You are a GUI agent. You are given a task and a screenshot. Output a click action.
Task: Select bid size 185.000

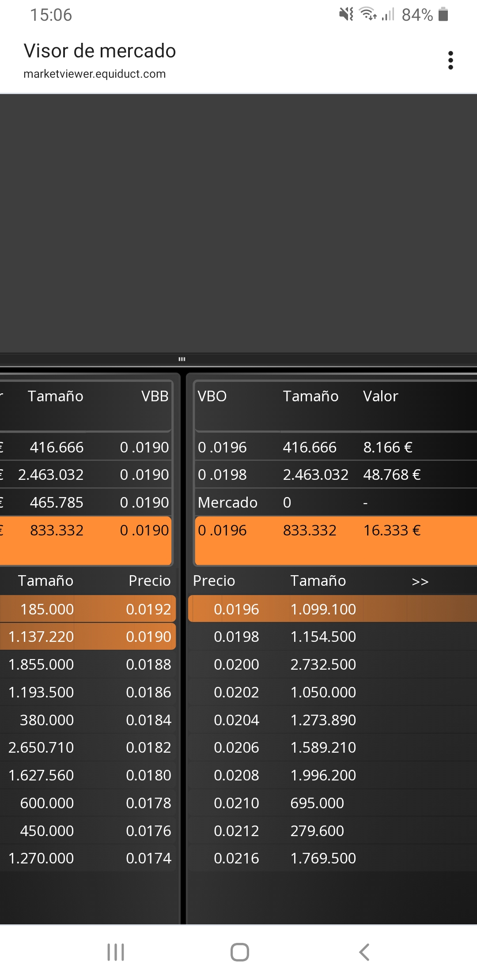point(47,609)
